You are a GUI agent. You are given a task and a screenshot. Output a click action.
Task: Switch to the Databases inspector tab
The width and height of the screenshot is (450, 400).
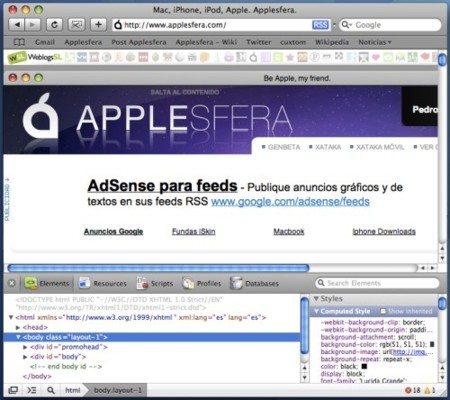(x=254, y=283)
